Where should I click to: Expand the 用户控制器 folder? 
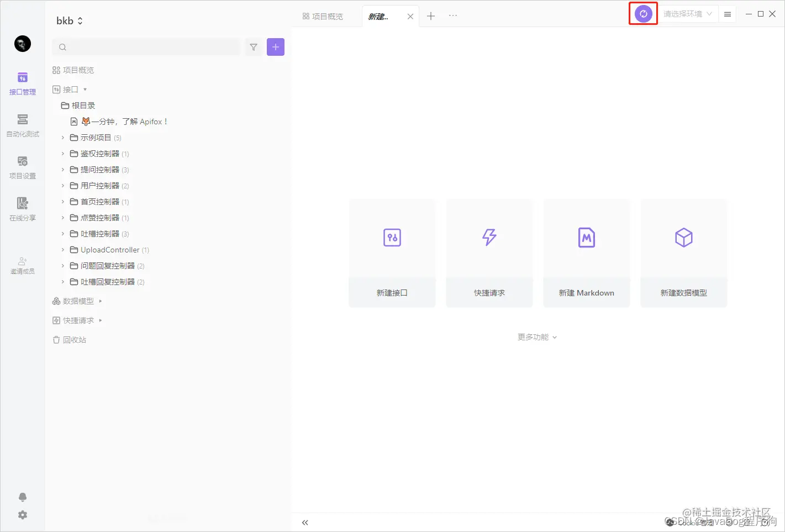(x=63, y=186)
